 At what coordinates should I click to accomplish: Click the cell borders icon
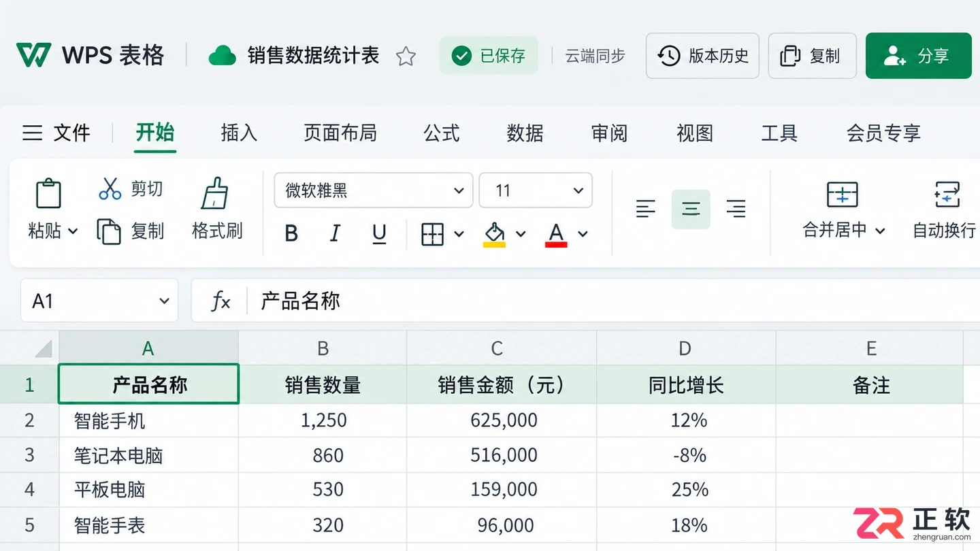433,234
